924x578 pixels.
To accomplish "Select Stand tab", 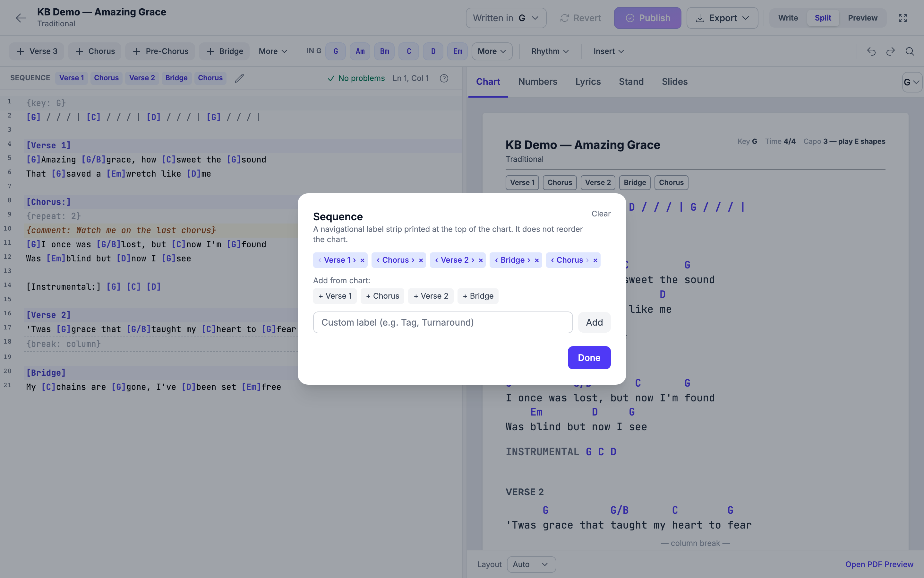I will [x=631, y=82].
